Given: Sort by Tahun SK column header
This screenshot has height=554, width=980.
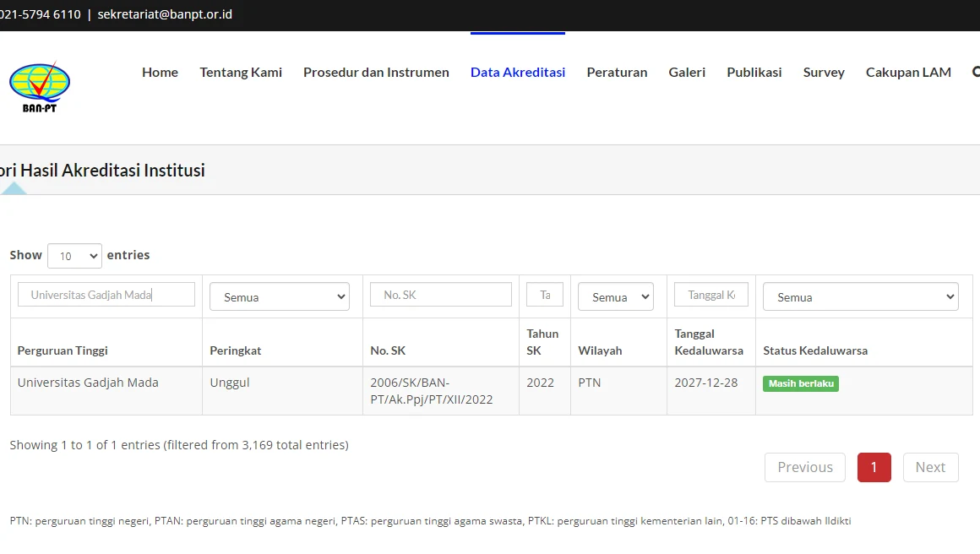Looking at the screenshot, I should (x=542, y=342).
